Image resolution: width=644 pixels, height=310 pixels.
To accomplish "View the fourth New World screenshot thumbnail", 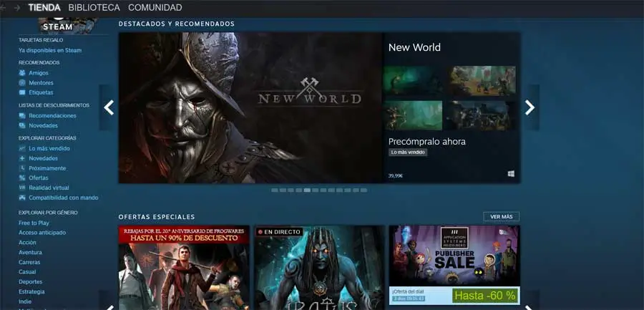I will pos(482,115).
